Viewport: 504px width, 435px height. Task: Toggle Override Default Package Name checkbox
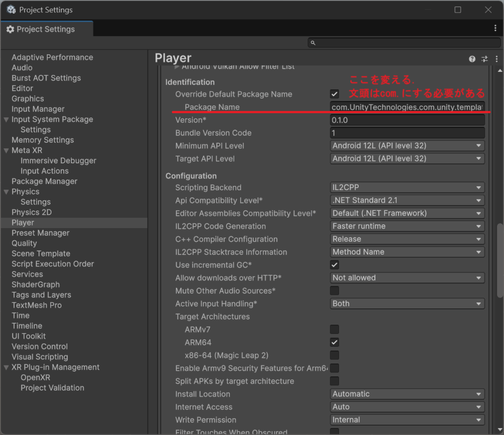point(334,94)
